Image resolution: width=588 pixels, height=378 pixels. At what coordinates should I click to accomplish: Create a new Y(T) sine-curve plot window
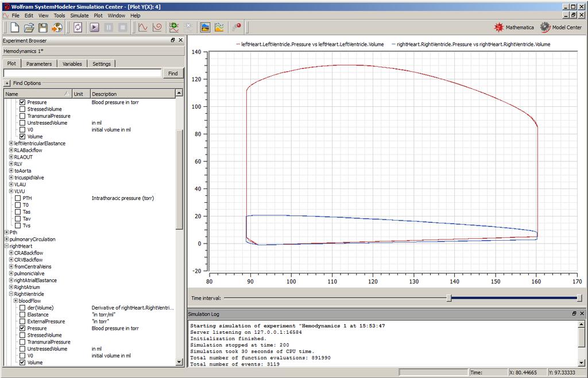pos(143,28)
